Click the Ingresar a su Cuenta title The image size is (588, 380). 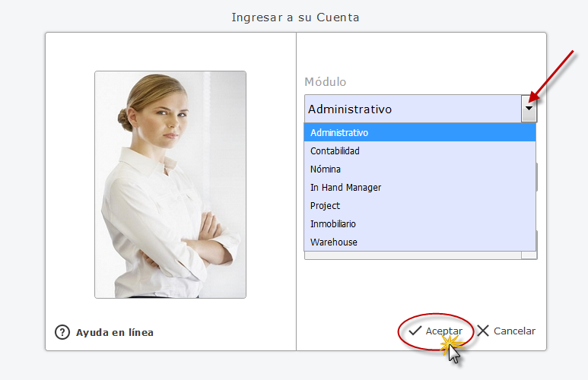(294, 17)
